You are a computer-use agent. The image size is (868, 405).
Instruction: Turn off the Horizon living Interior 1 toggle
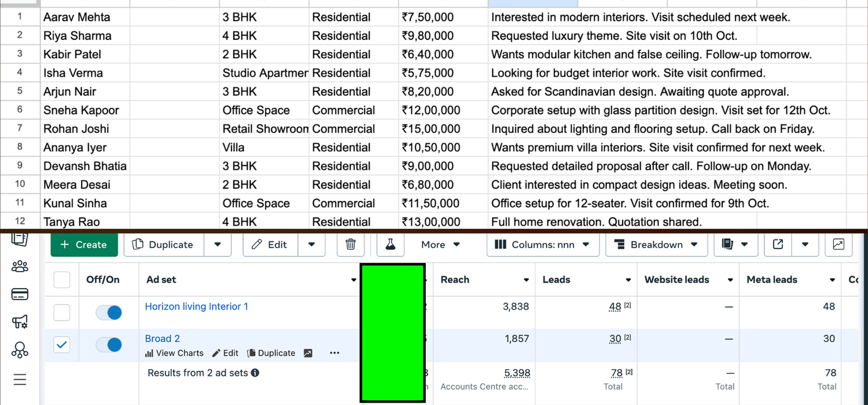pyautogui.click(x=109, y=313)
